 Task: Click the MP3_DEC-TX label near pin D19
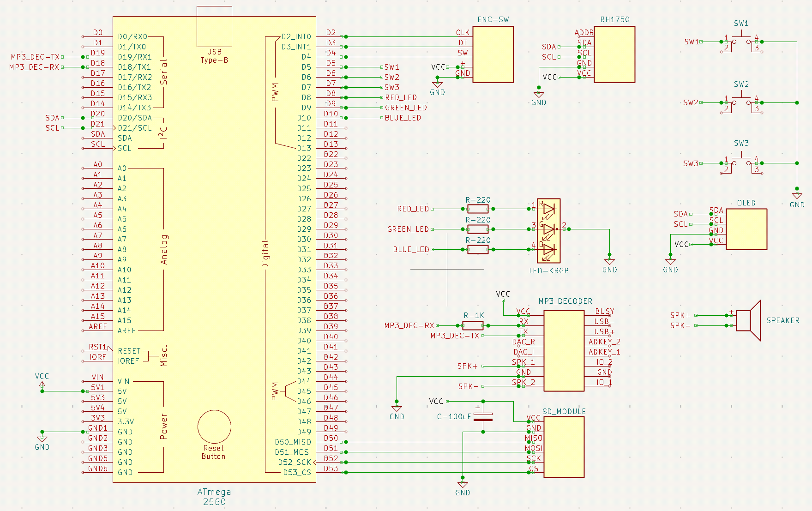[35, 57]
